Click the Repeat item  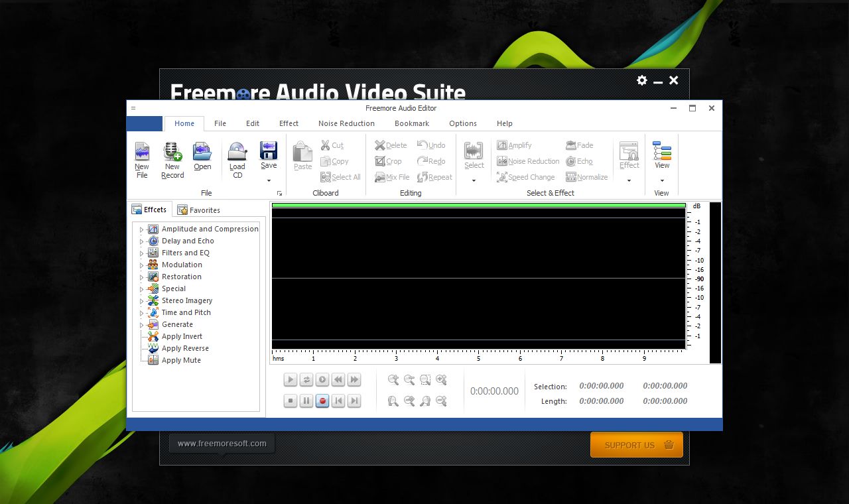[434, 177]
